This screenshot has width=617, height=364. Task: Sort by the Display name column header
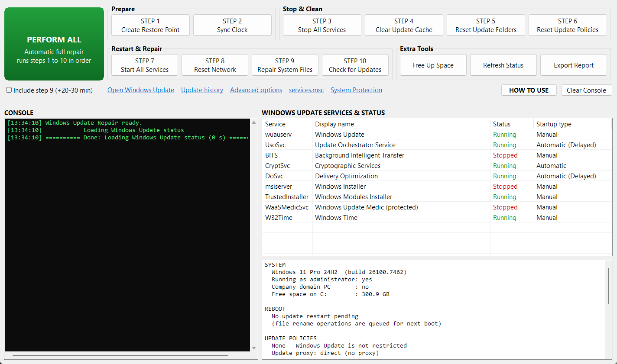(401, 124)
